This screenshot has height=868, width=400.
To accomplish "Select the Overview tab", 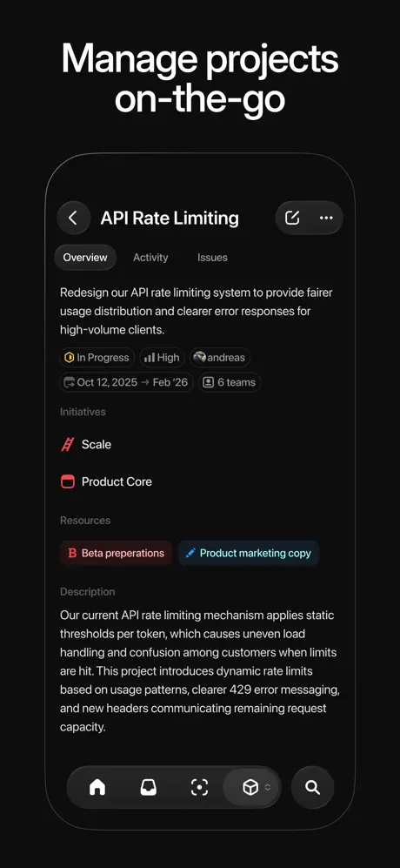I will click(x=85, y=258).
